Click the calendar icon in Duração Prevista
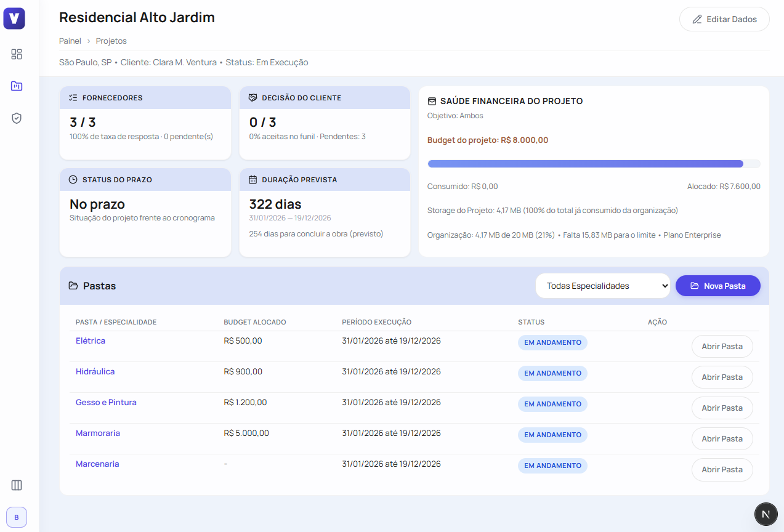This screenshot has width=784, height=532. pyautogui.click(x=253, y=180)
